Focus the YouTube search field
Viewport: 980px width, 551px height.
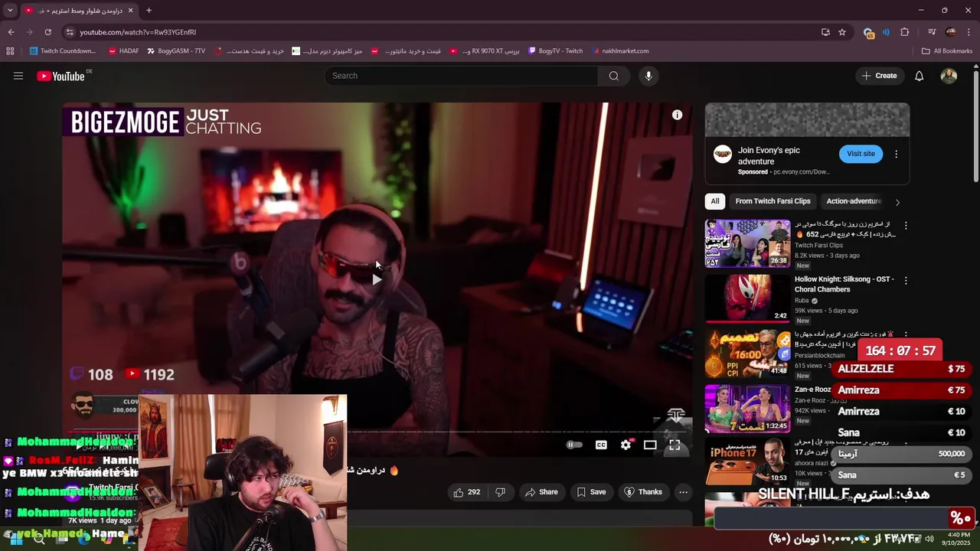point(462,76)
